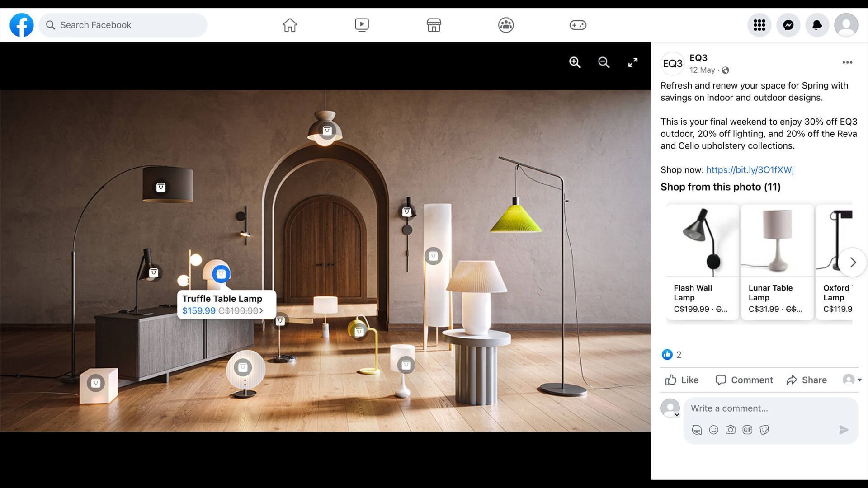Viewport: 868px width, 488px height.
Task: Open the post options three-dot menu
Action: 847,62
